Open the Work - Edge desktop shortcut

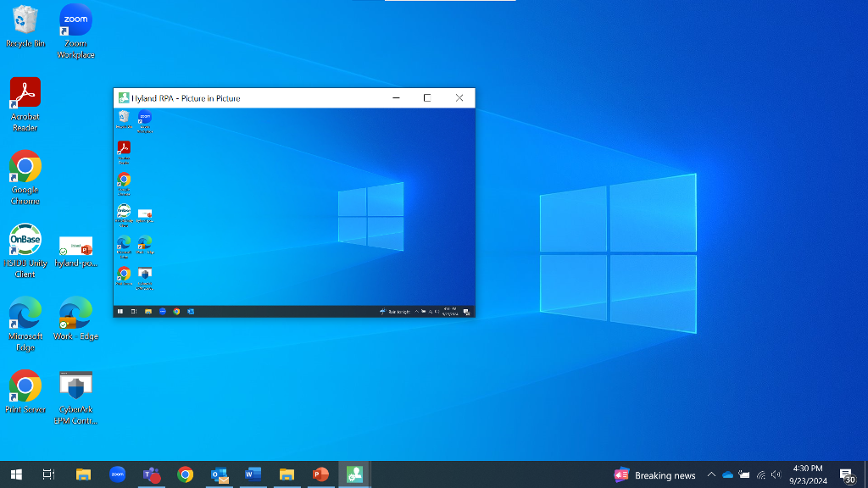(75, 313)
